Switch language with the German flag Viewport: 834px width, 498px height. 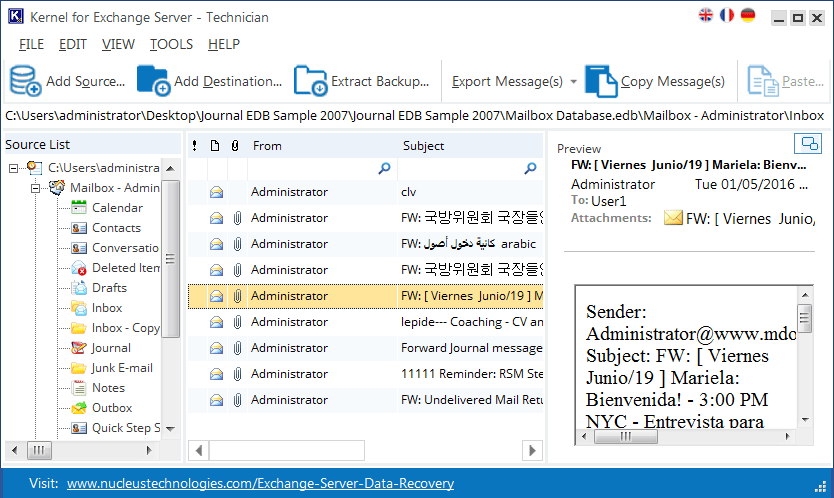(x=748, y=15)
